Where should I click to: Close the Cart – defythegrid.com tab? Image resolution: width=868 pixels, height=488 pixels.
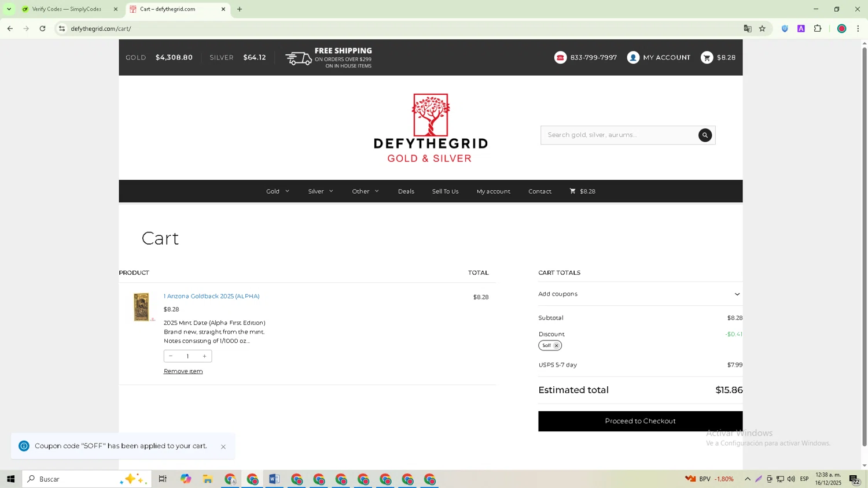[x=223, y=9]
